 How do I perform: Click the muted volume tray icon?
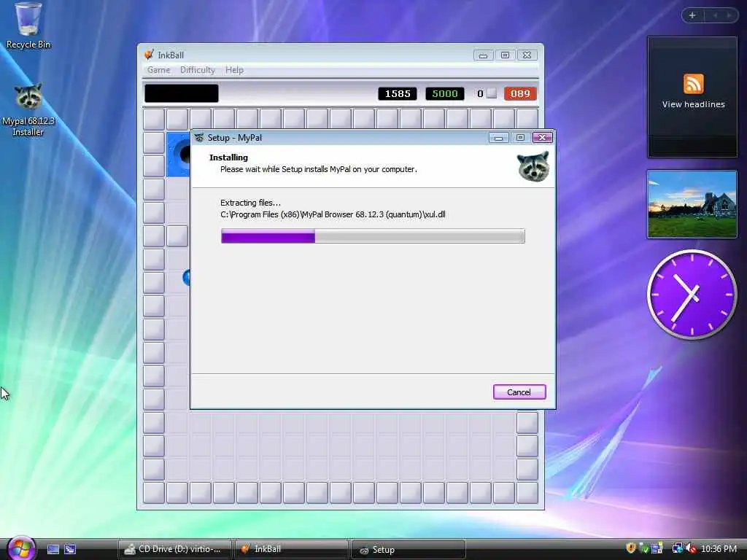691,548
